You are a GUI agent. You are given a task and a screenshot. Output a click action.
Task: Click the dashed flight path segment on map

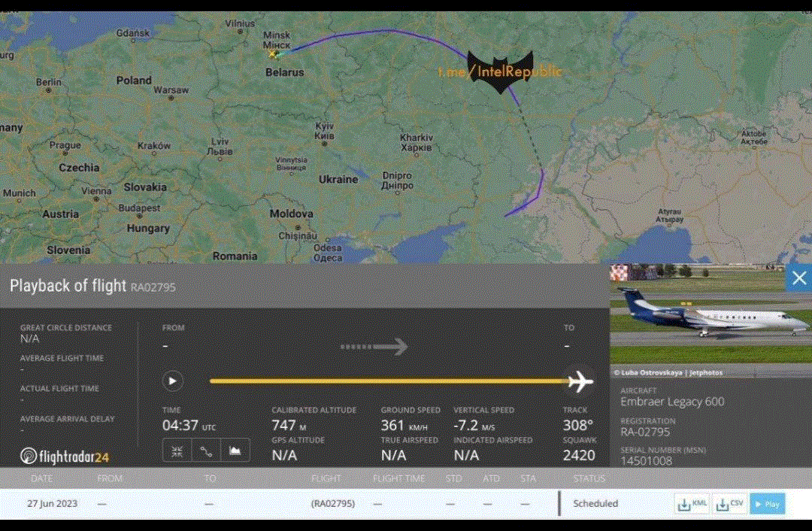(x=532, y=139)
